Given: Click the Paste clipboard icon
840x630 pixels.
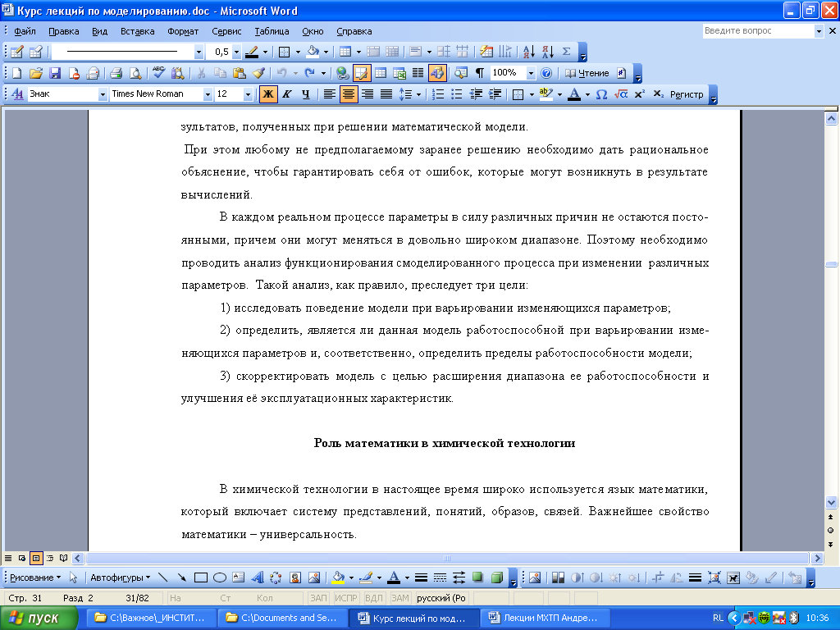Looking at the screenshot, I should coord(239,73).
